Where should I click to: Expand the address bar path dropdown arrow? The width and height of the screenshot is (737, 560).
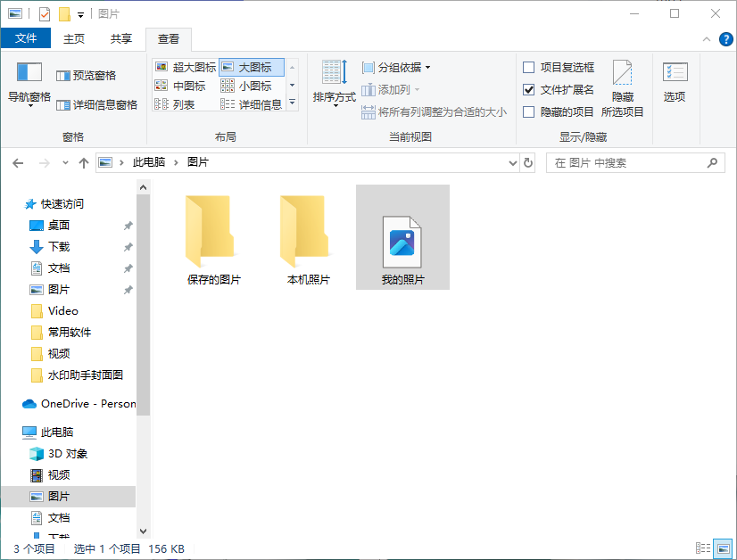click(513, 162)
